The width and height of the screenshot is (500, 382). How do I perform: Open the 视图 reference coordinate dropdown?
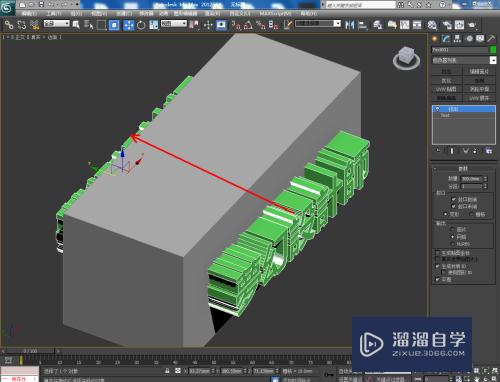[x=174, y=24]
